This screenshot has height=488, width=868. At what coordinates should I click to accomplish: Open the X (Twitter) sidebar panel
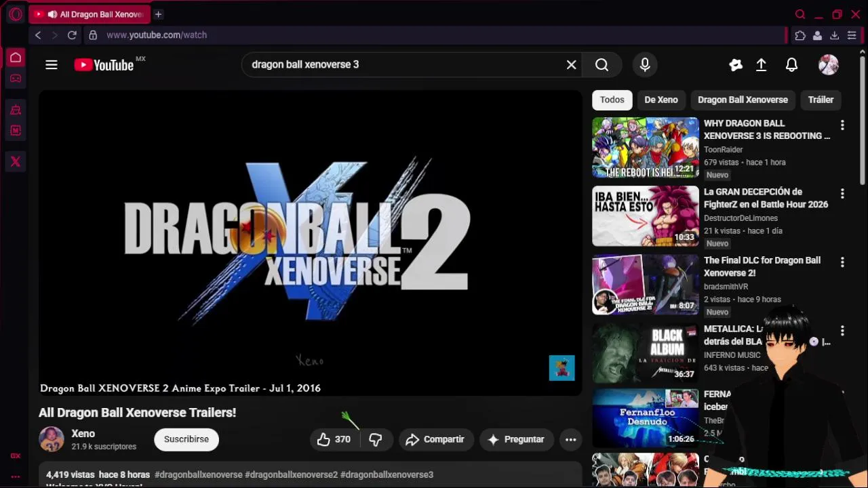[x=16, y=161]
